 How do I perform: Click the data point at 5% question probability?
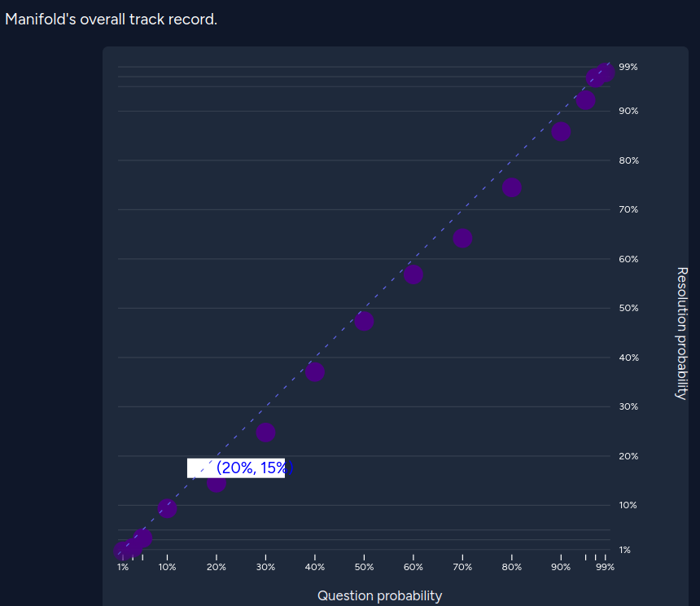[143, 538]
